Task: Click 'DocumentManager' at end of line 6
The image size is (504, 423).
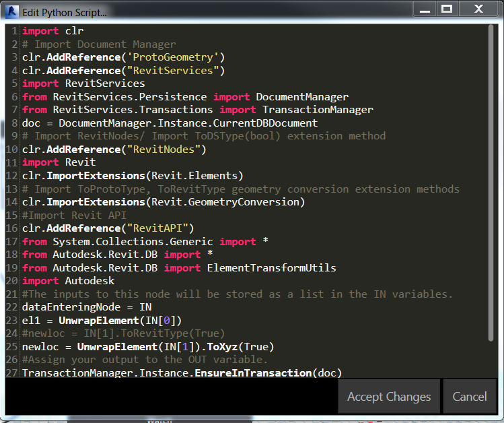Action: tap(302, 97)
